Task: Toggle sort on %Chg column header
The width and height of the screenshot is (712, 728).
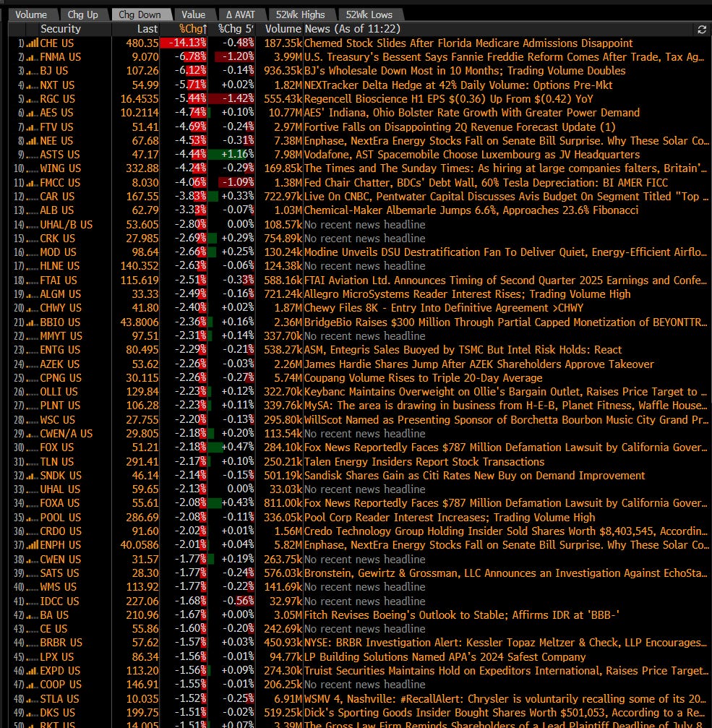Action: [x=192, y=29]
